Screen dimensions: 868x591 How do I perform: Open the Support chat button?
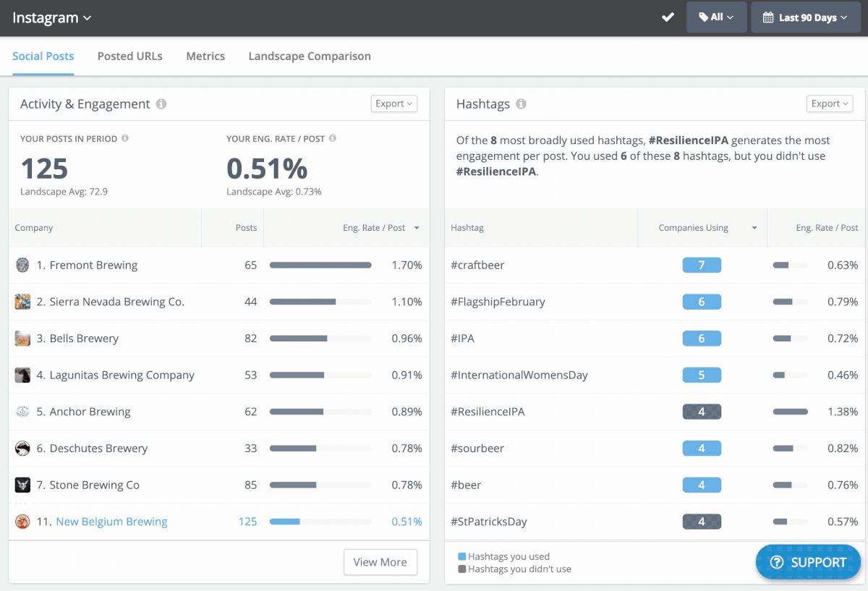pyautogui.click(x=808, y=562)
